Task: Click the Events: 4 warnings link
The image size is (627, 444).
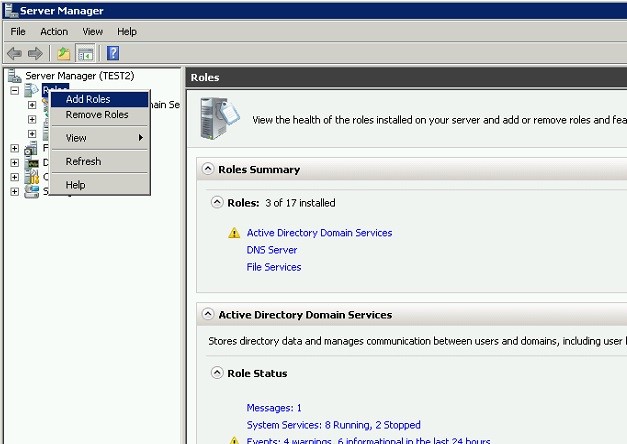Action: click(x=368, y=441)
